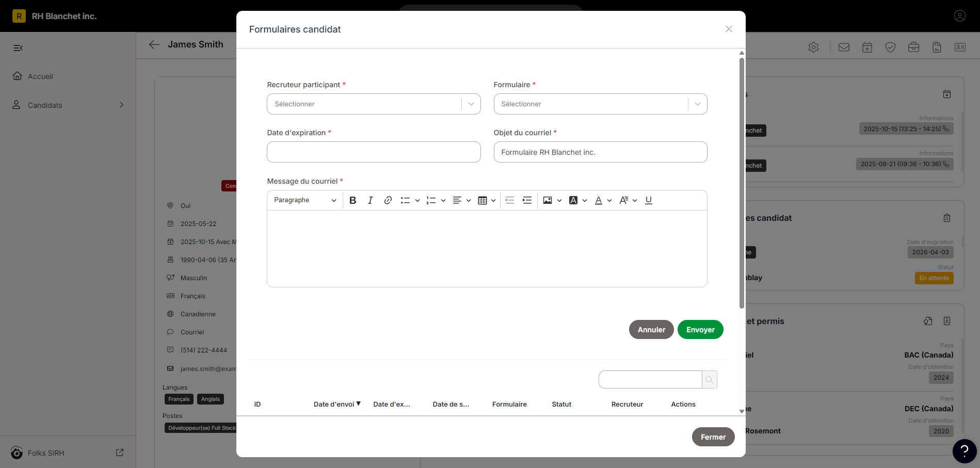Viewport: 980px width, 468px height.
Task: Sort by ID column header
Action: pyautogui.click(x=258, y=405)
